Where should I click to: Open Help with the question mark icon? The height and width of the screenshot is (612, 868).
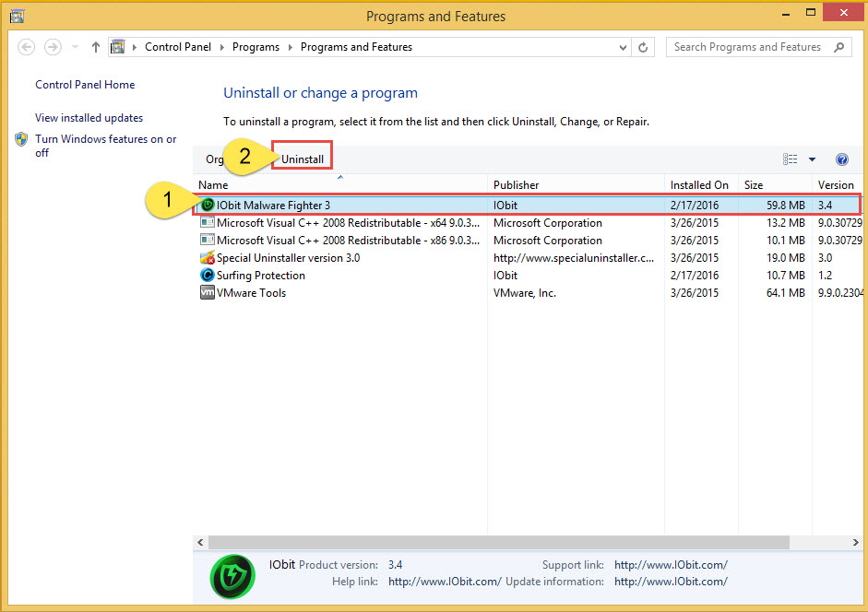(x=842, y=159)
